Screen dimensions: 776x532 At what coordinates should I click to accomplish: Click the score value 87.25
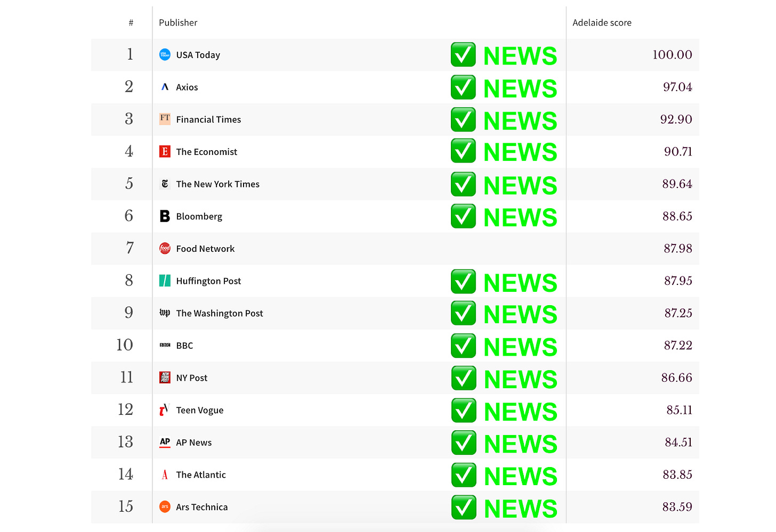(x=678, y=313)
